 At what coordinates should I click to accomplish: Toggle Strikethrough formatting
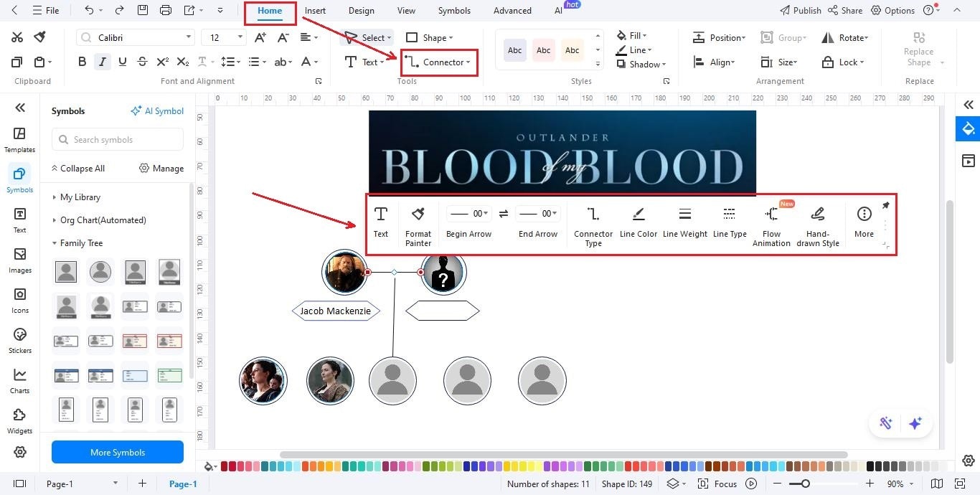142,62
